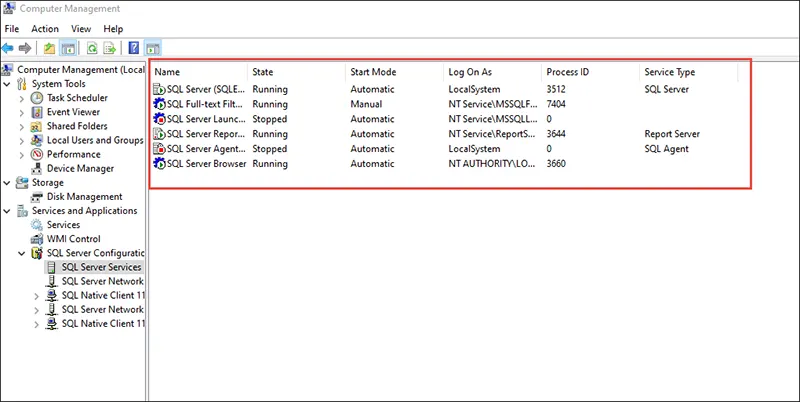The width and height of the screenshot is (800, 402).
Task: Sort by the Process ID column header
Action: [590, 72]
